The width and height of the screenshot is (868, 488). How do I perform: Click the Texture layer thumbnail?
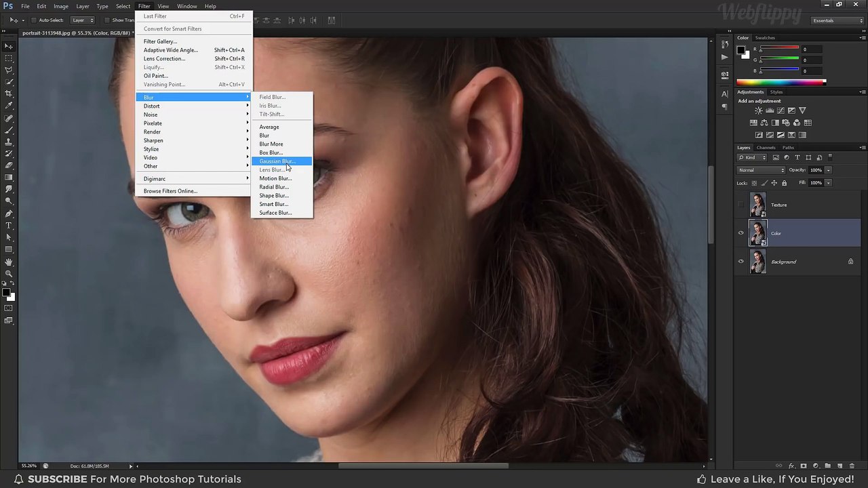coord(758,205)
